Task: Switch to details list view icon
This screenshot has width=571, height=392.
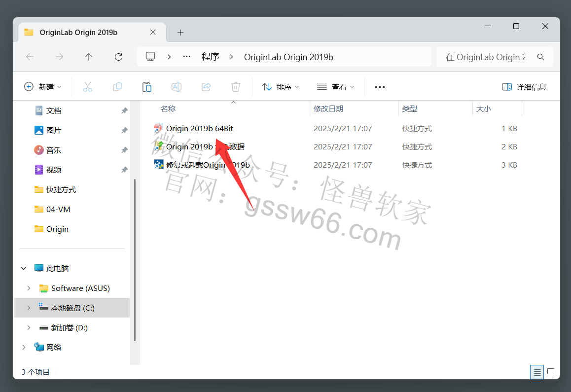Action: pos(537,372)
